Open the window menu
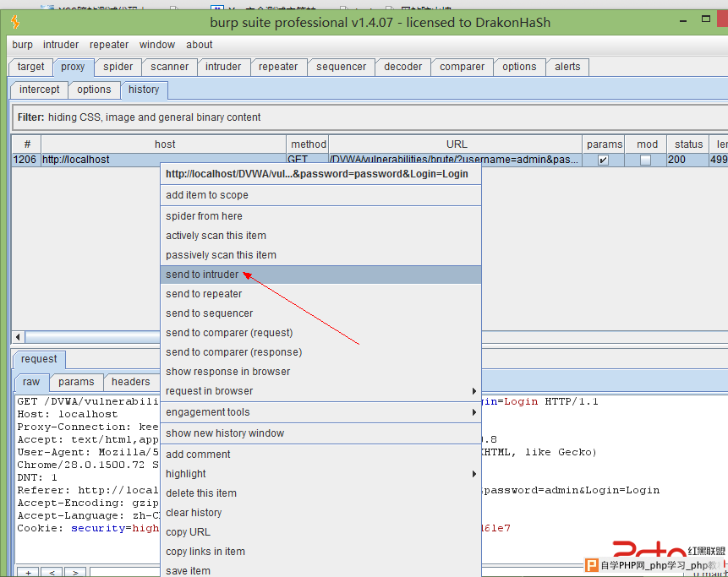Screen dimensions: 728x577 tap(157, 45)
